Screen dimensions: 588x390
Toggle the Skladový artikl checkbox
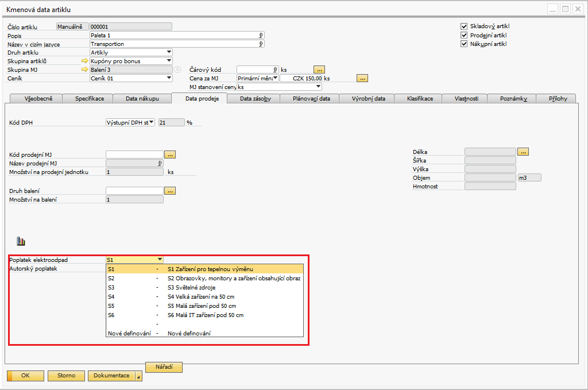click(464, 26)
